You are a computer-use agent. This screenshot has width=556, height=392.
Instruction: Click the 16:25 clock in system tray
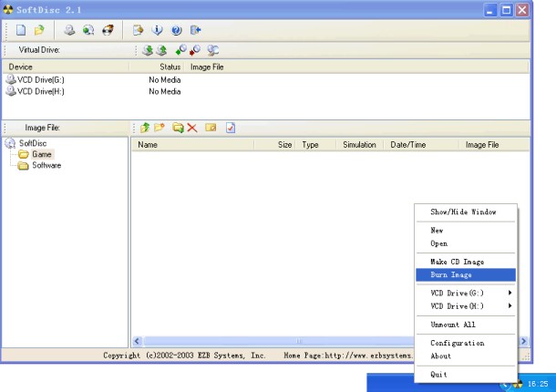[x=538, y=384]
